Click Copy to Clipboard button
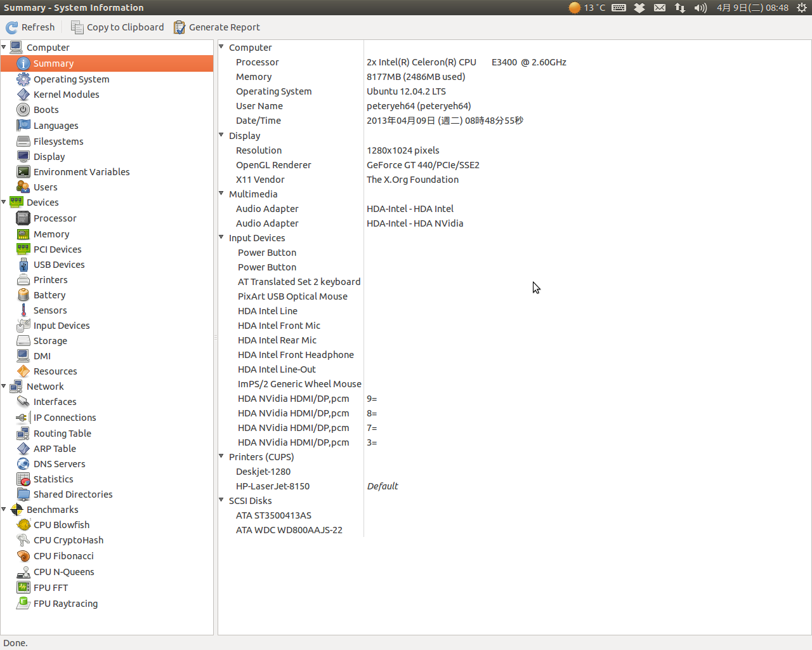 tap(117, 27)
